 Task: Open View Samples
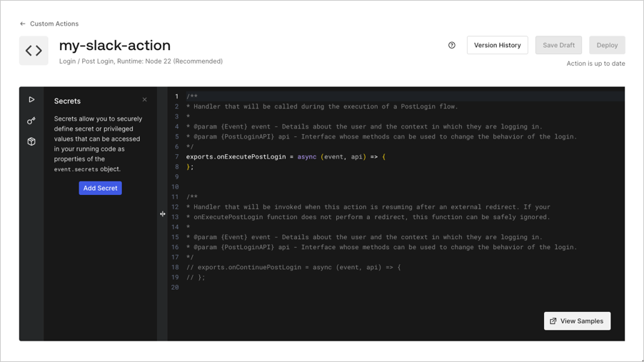(577, 321)
